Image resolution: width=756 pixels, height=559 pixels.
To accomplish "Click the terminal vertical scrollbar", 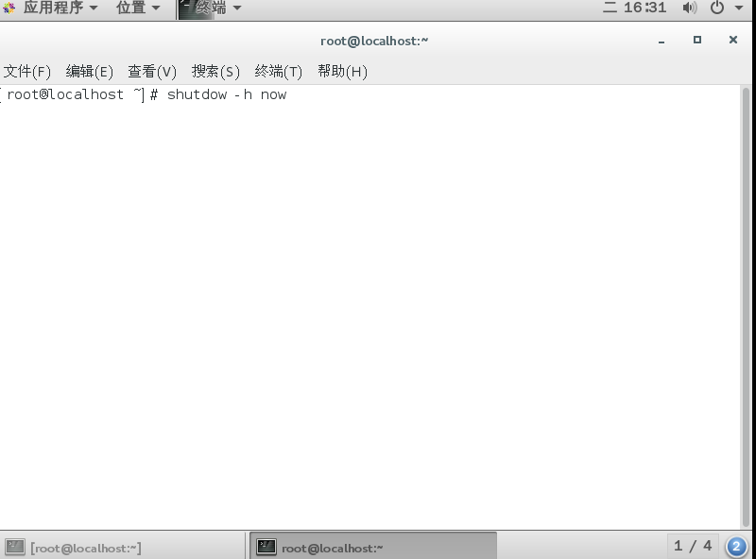I will 746,307.
